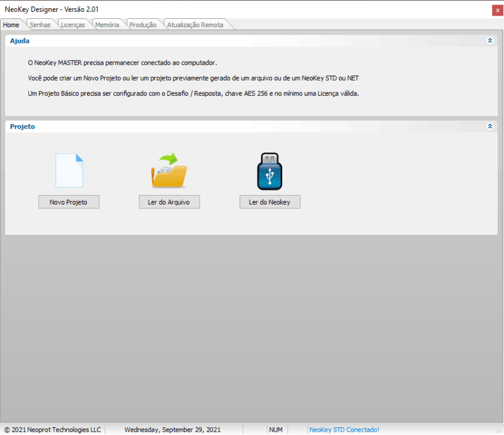Click the USB drive Neokey icon
This screenshot has height=435, width=504.
270,171
